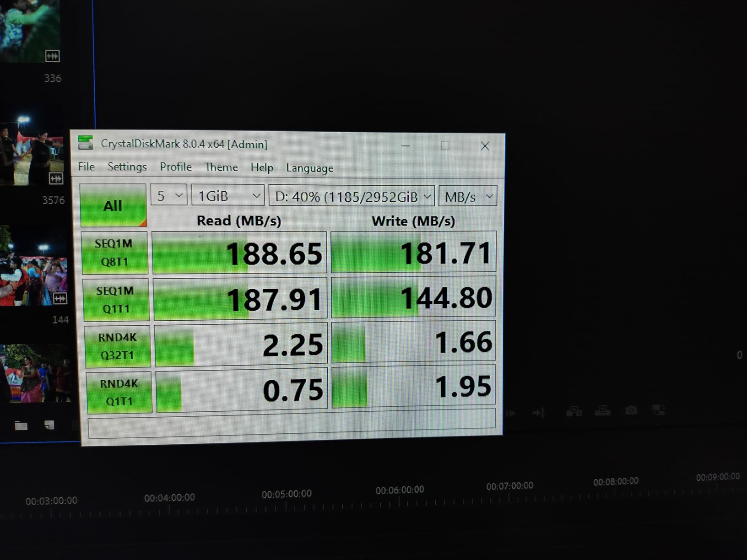Run the SEQ1M Q8T1 test
Image resolution: width=747 pixels, height=560 pixels.
click(x=114, y=253)
